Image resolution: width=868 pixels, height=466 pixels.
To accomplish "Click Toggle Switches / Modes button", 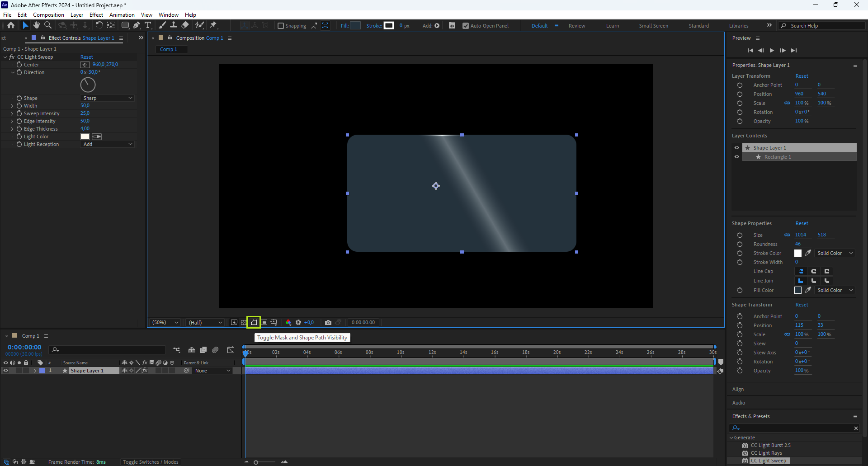I will point(151,462).
